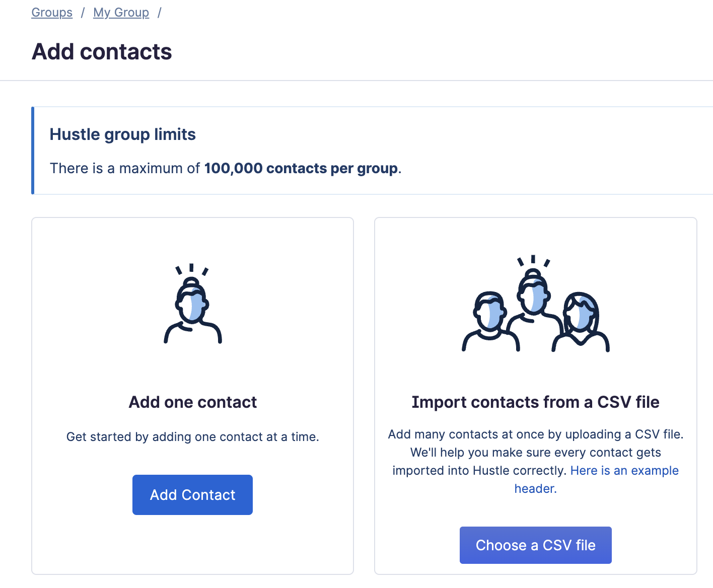The height and width of the screenshot is (588, 713).
Task: Click the slash after My Group breadcrumb
Action: 159,12
